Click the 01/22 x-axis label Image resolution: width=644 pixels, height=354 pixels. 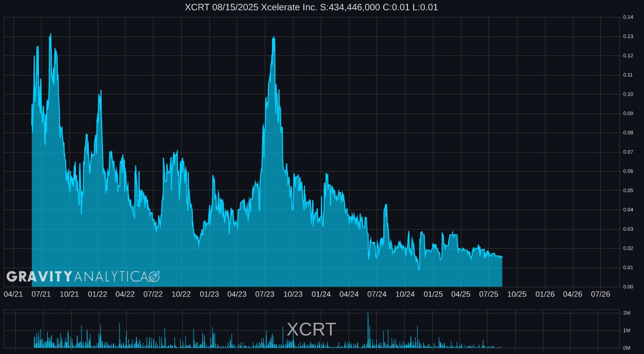[97, 294]
